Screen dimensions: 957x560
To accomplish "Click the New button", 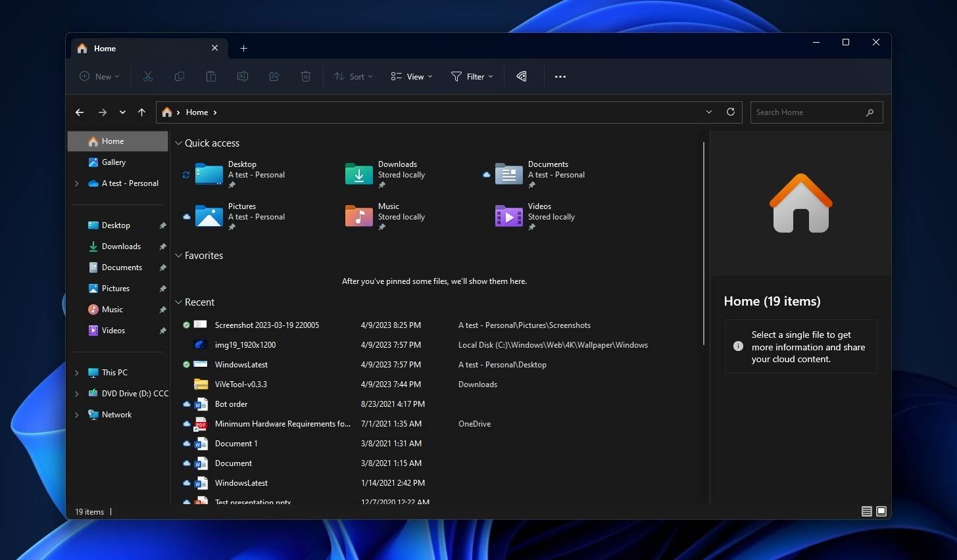I will coord(99,76).
